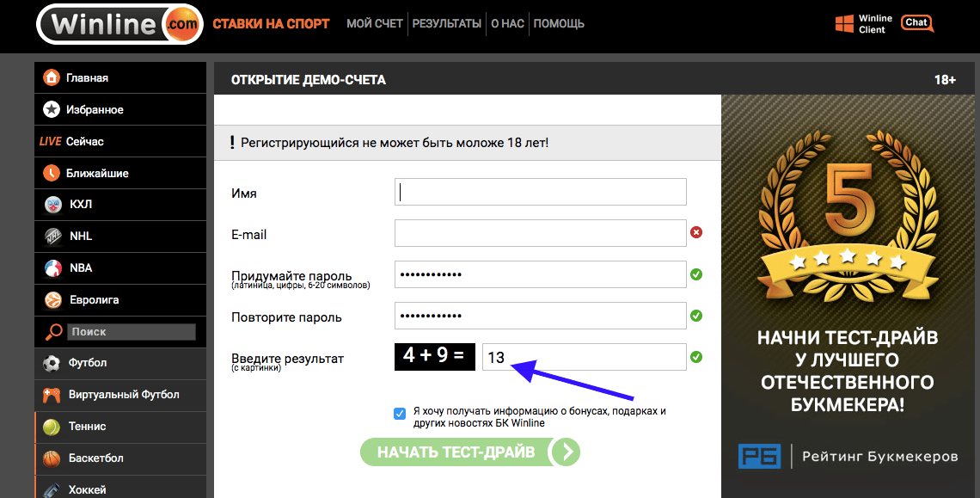
Task: Click the Поиск search box
Action: click(x=132, y=332)
